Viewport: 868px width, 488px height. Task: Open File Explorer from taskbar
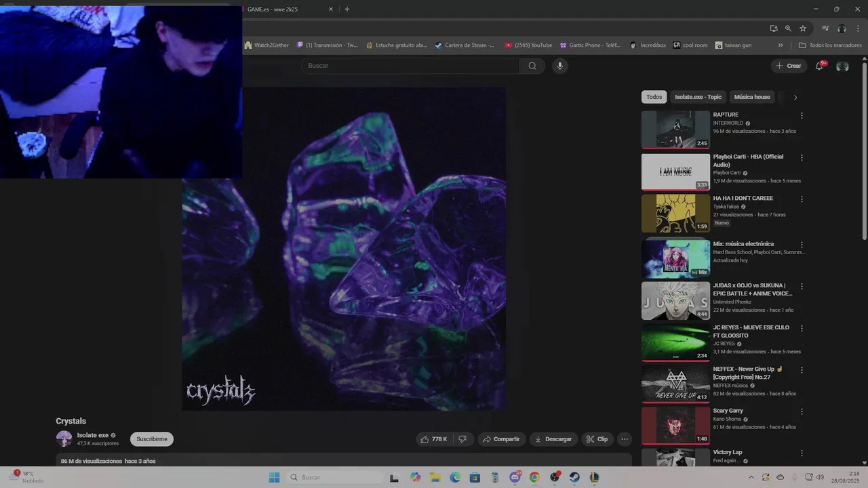click(435, 477)
